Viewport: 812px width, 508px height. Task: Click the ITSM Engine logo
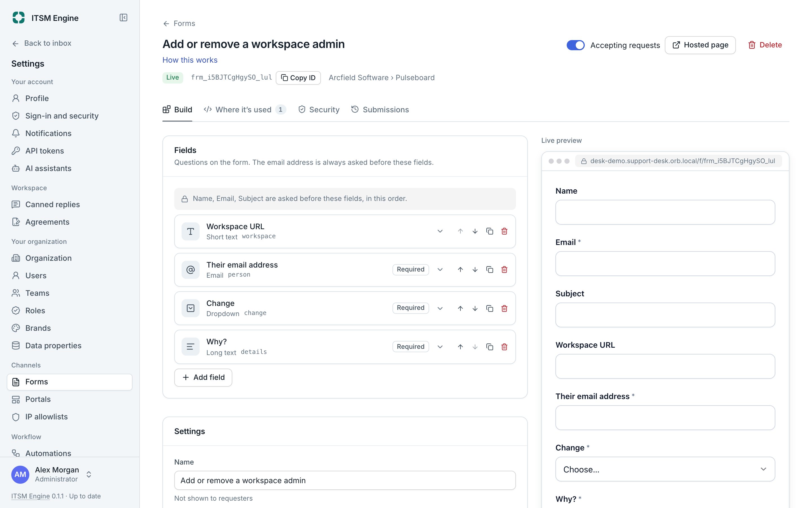point(18,18)
